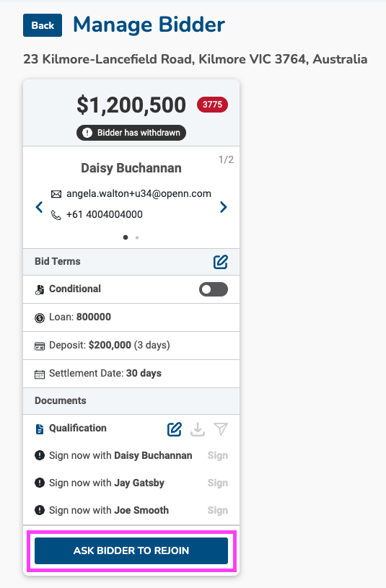This screenshot has height=588, width=386.
Task: Click the Back button
Action: pyautogui.click(x=43, y=25)
